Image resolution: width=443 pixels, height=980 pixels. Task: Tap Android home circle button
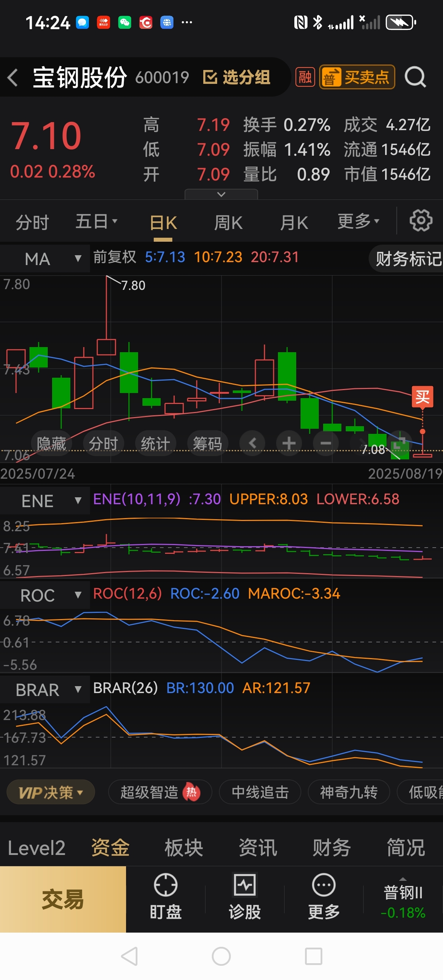[x=221, y=956]
